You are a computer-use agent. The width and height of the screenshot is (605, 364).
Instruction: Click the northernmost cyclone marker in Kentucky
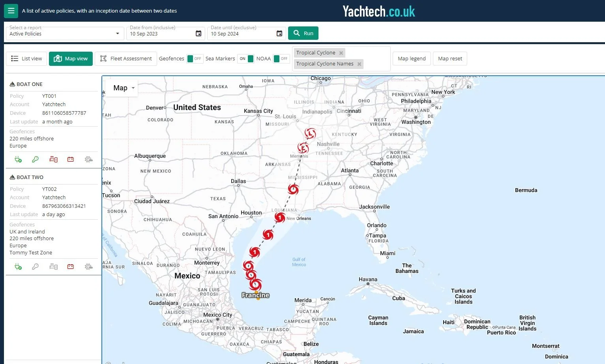coord(310,134)
